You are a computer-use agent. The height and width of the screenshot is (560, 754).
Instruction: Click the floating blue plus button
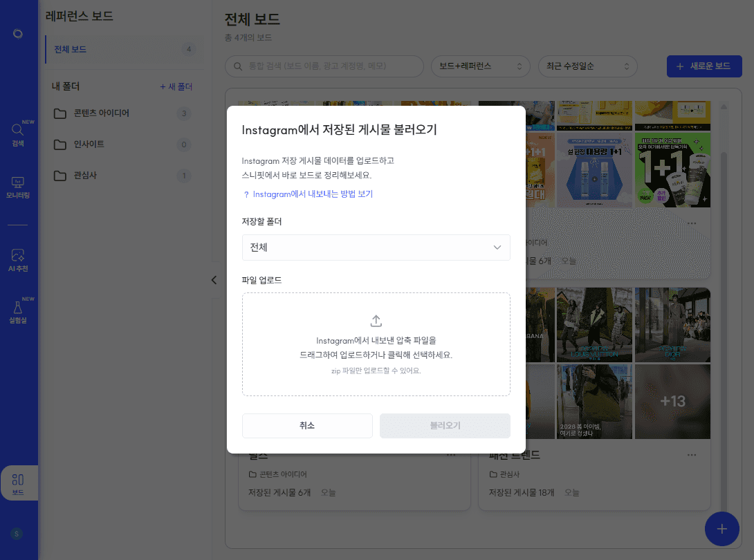pyautogui.click(x=721, y=529)
